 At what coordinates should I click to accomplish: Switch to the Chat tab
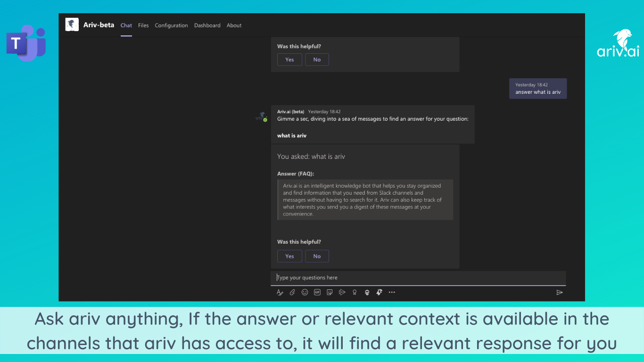click(x=126, y=25)
